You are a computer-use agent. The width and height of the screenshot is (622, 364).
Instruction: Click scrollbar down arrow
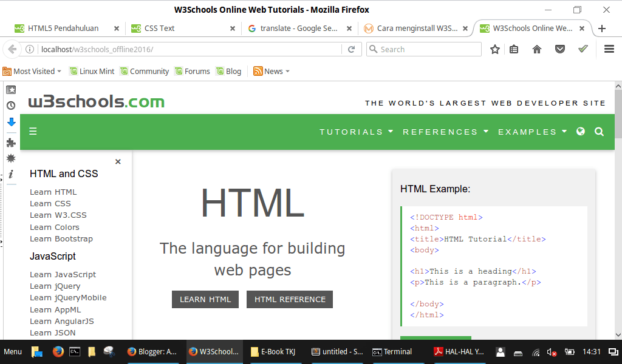pos(618,335)
